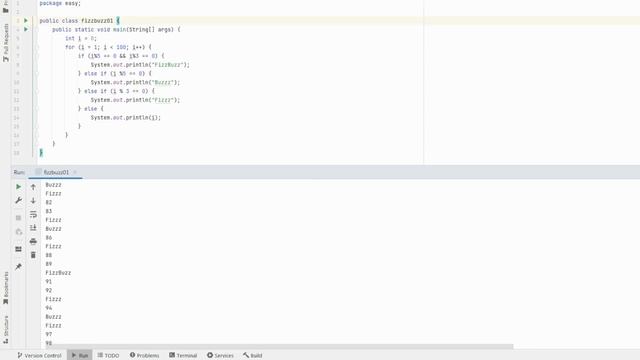Viewport: 640px width, 360px height.
Task: Click the System.out.println(i) code line
Action: (x=126, y=118)
